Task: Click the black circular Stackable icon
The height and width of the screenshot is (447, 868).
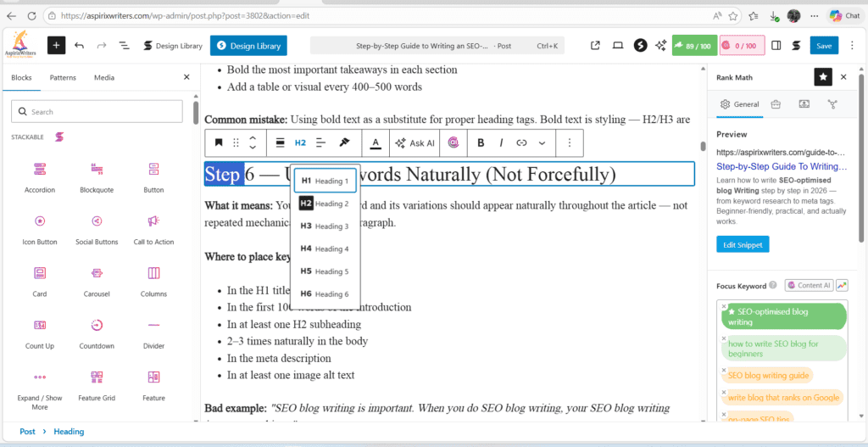Action: 640,46
